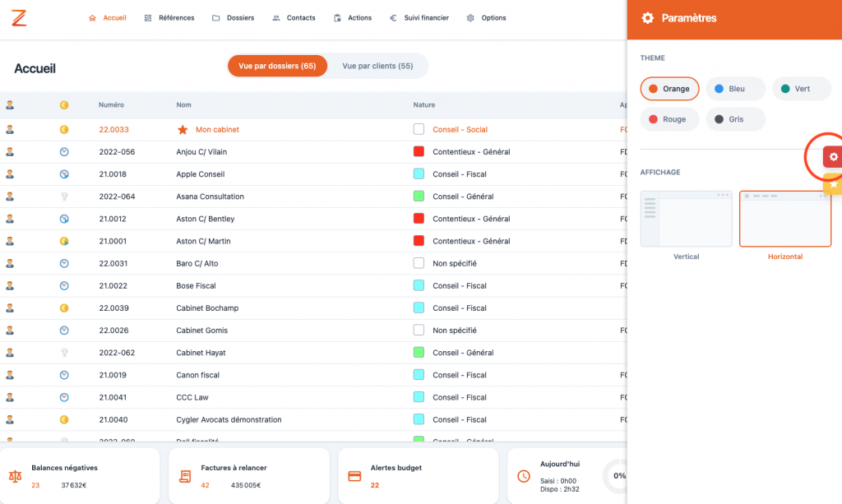Click red color swatch for Aston C/ Bentley
This screenshot has height=504, width=842.
419,219
